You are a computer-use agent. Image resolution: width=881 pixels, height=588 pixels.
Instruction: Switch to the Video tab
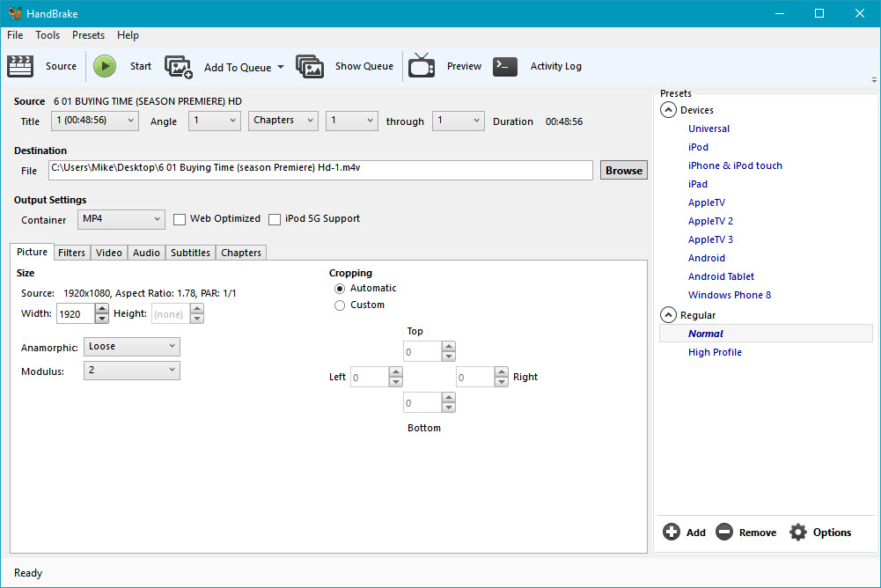click(109, 253)
